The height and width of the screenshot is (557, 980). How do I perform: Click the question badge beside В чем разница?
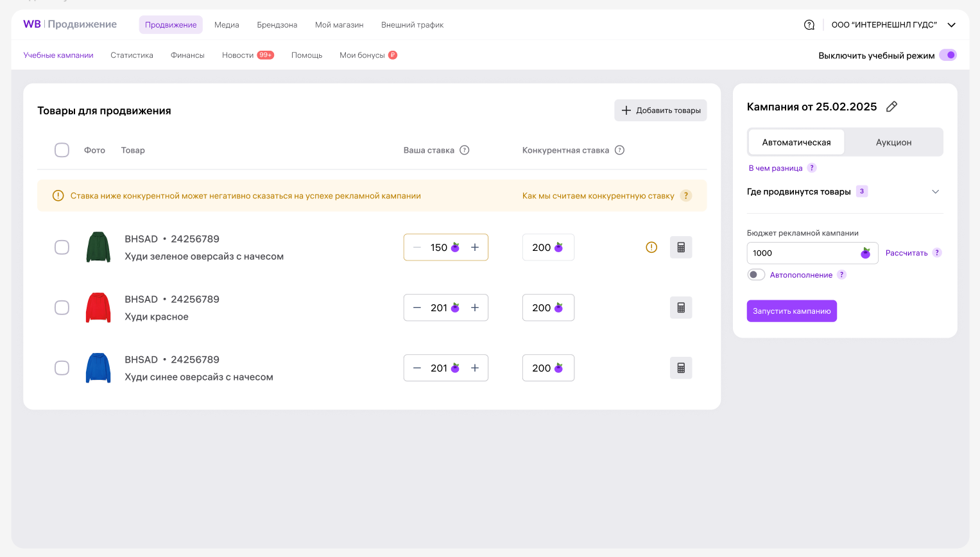click(x=812, y=168)
